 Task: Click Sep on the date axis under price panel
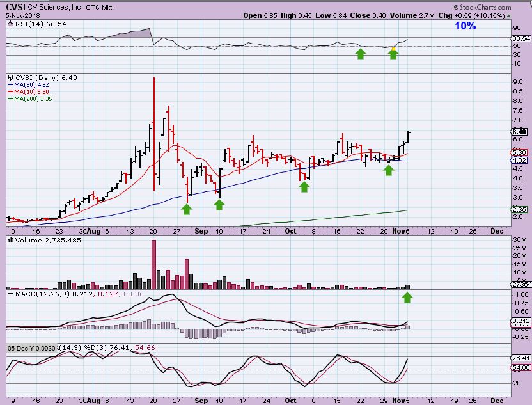click(x=201, y=231)
